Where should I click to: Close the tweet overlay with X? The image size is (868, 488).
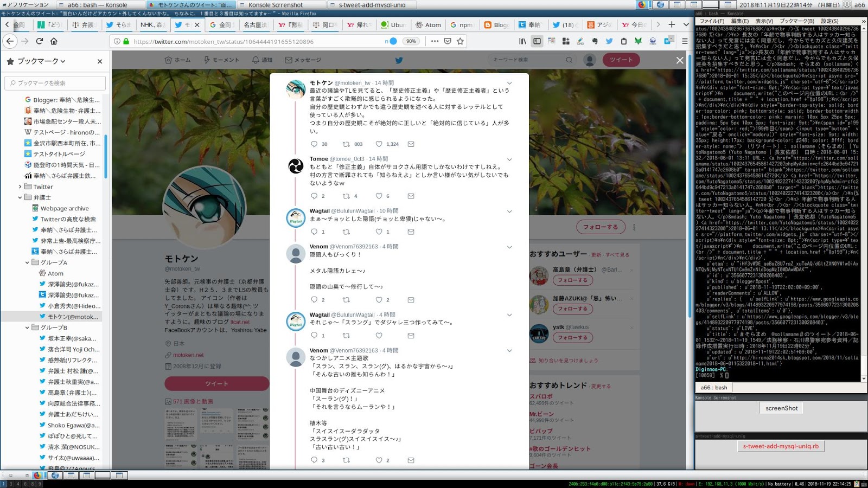coord(680,60)
